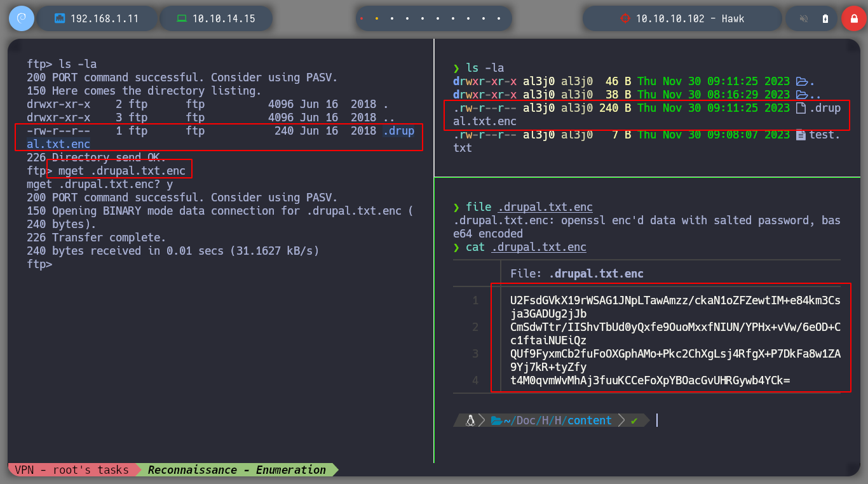
Task: Click line number 2 in the bat output
Action: pyautogui.click(x=475, y=327)
